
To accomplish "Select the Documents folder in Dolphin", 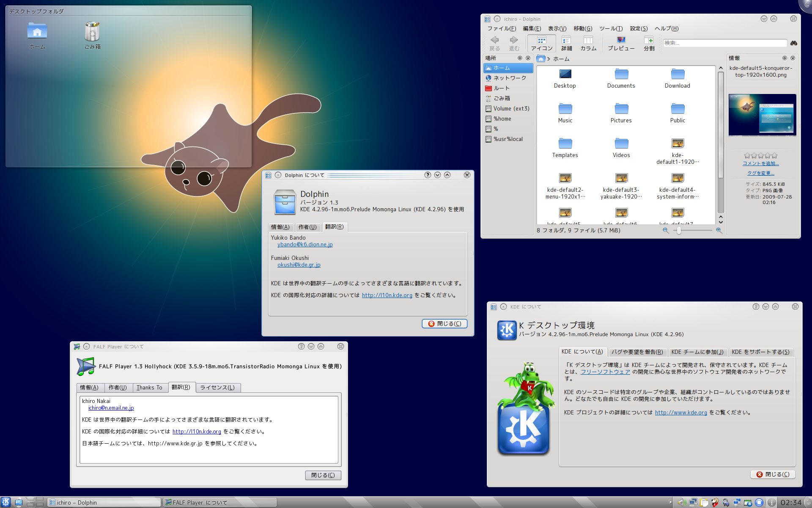I will [621, 78].
